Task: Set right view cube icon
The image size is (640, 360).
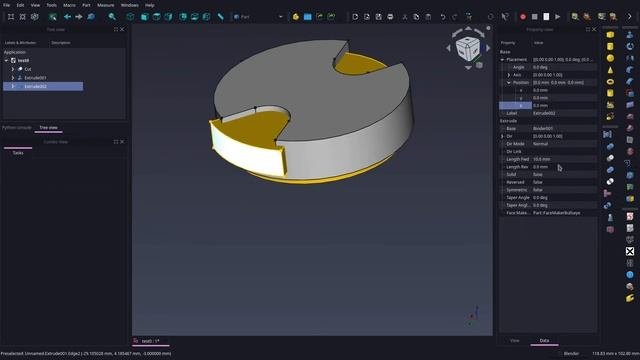Action: pyautogui.click(x=168, y=17)
